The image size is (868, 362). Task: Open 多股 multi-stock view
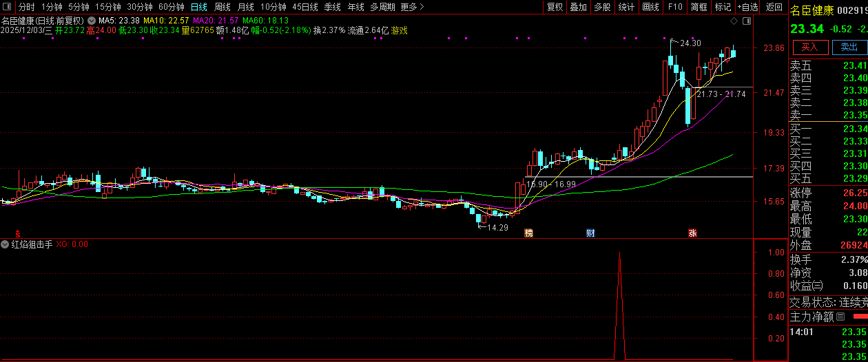(602, 7)
